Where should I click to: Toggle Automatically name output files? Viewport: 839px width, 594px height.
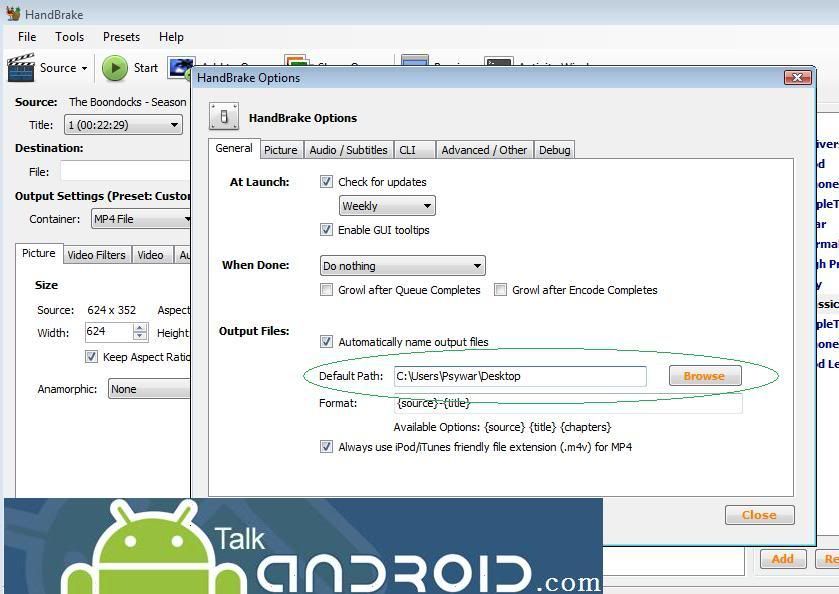pyautogui.click(x=326, y=341)
